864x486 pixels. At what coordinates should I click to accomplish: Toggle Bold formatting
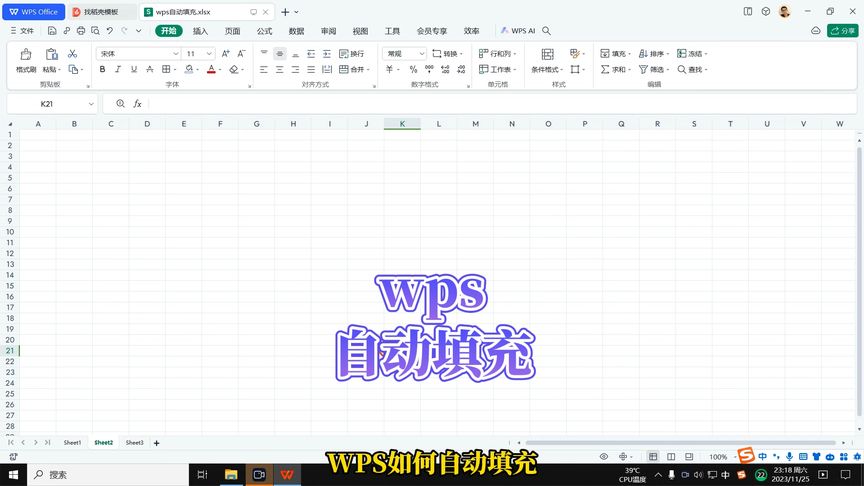[x=102, y=70]
